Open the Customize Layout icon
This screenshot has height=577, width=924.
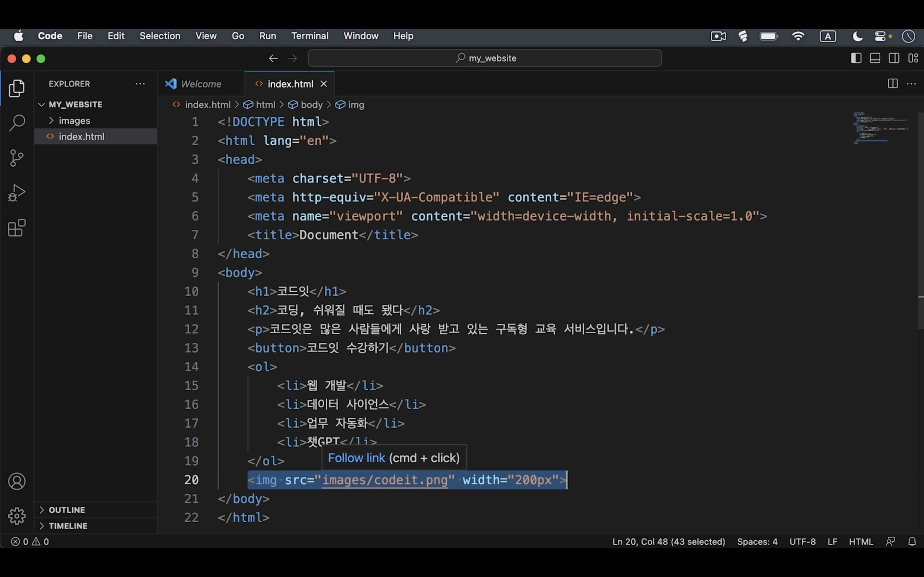tap(914, 58)
